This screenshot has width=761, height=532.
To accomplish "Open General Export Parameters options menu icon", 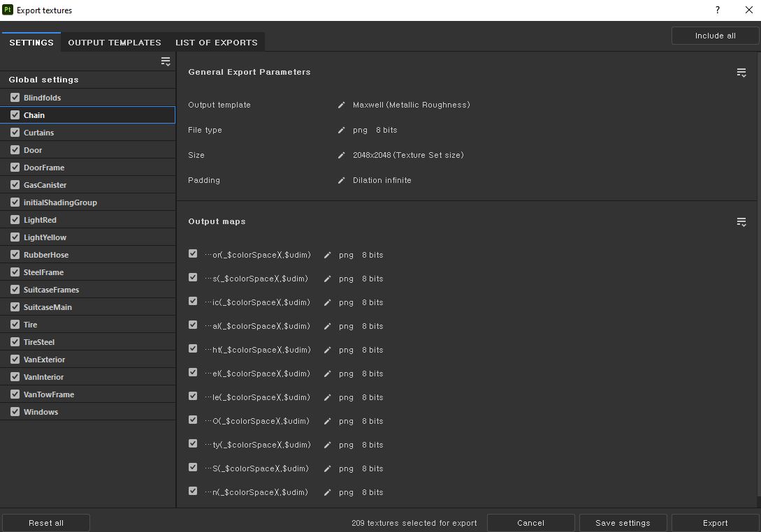I will (x=741, y=73).
